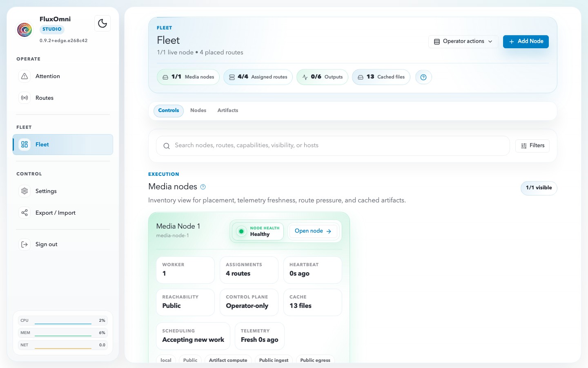The height and width of the screenshot is (368, 588).
Task: Switch to the Artifacts tab
Action: (x=228, y=110)
